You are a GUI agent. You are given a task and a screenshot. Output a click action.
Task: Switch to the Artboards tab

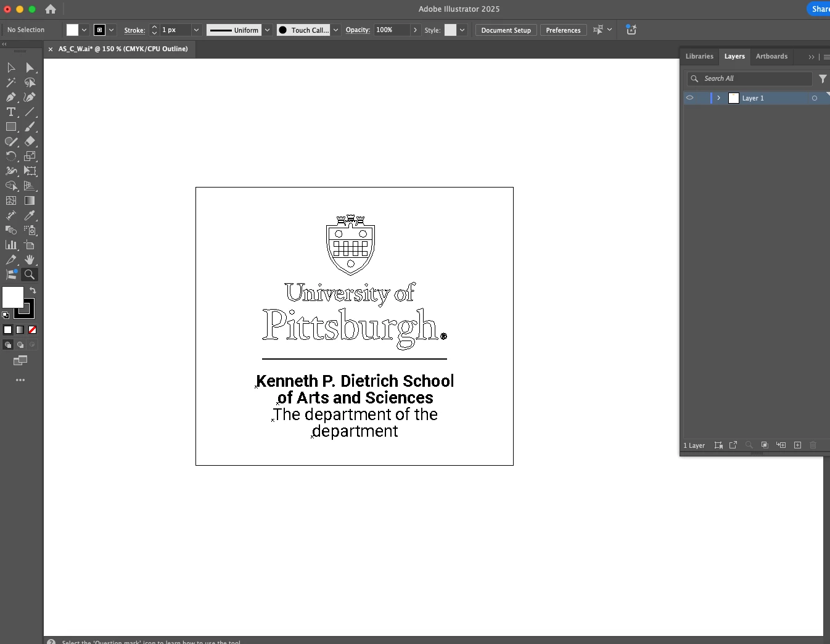coord(771,56)
